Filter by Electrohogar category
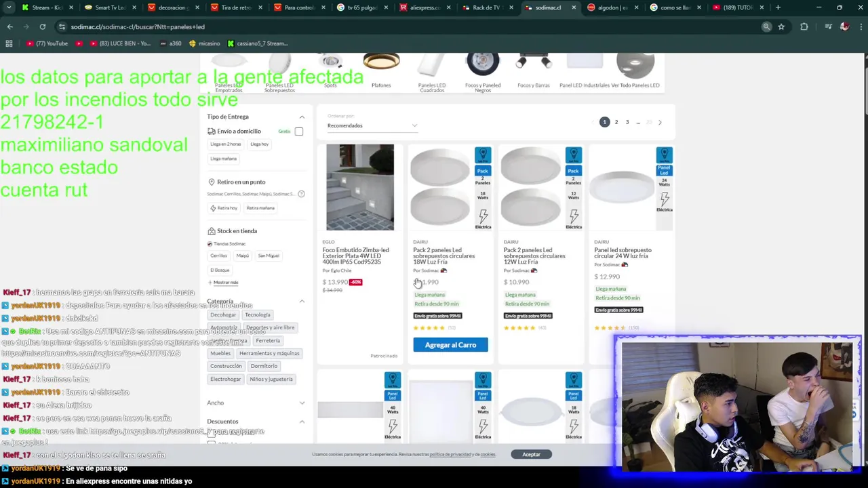The width and height of the screenshot is (868, 488). click(x=225, y=379)
